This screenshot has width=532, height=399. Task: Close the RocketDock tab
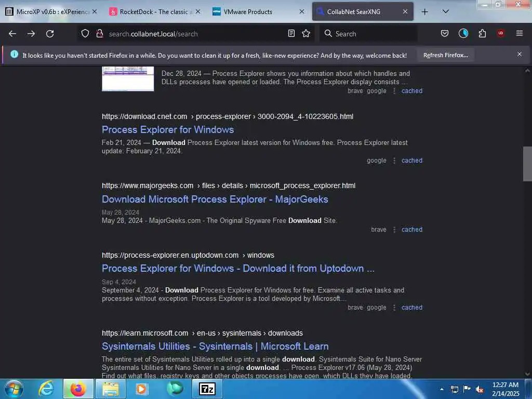click(x=198, y=11)
